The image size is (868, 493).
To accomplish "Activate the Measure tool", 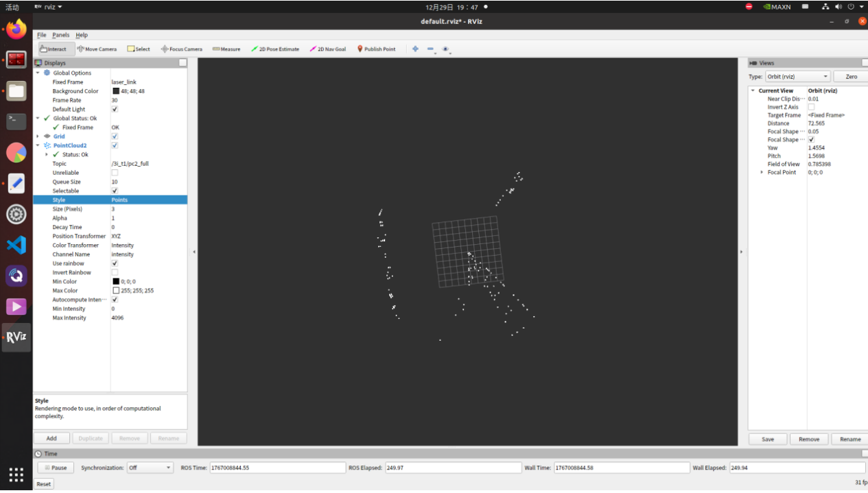I will [226, 49].
